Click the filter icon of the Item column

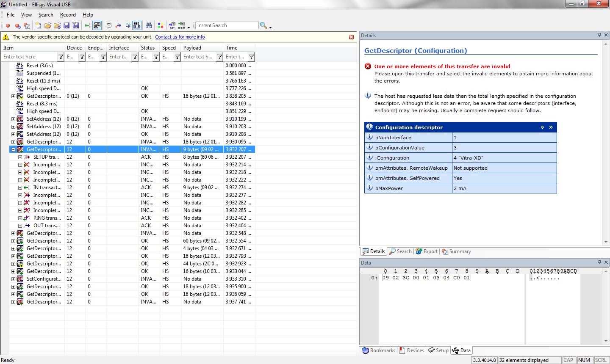click(61, 57)
